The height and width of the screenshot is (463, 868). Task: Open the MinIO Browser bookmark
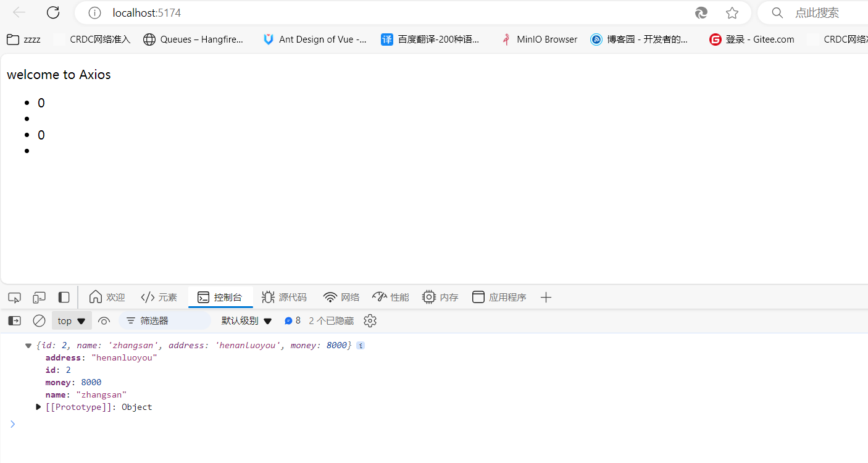point(539,40)
